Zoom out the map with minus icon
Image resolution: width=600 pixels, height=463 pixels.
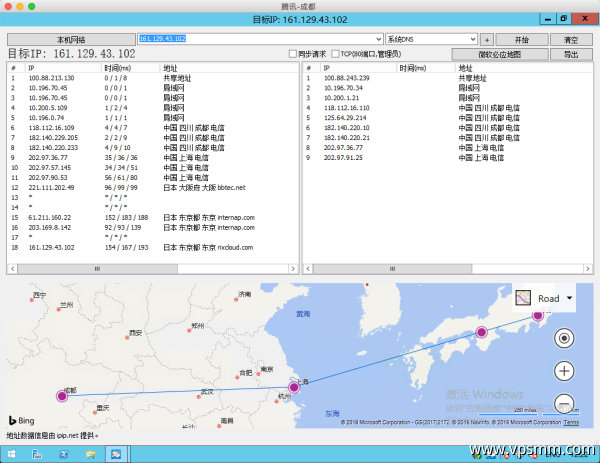[564, 403]
